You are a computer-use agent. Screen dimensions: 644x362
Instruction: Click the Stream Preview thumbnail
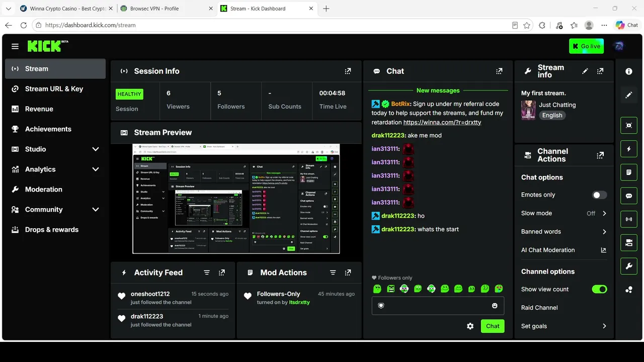236,199
